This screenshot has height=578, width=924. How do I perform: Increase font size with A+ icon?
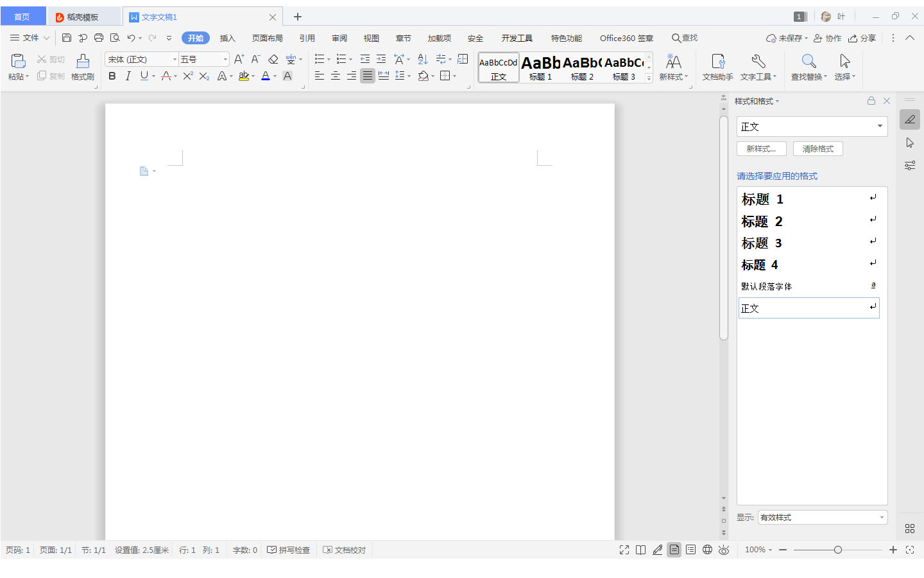(239, 59)
